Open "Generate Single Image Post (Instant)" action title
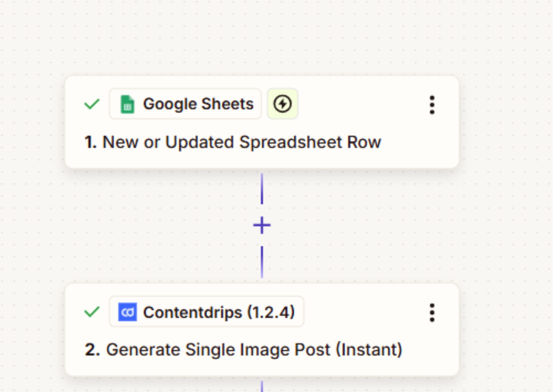This screenshot has width=553, height=392. click(x=254, y=350)
